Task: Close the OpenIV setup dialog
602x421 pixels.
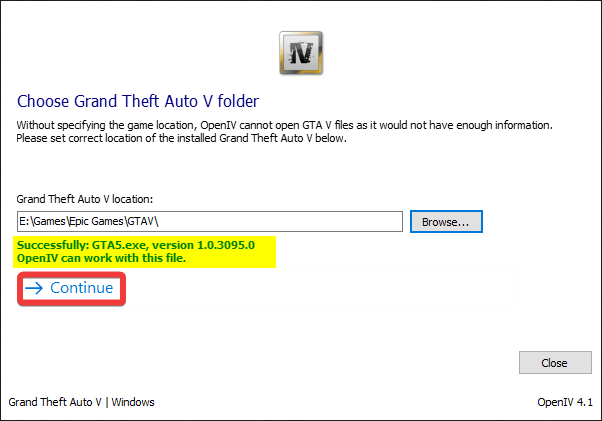Action: (x=555, y=362)
